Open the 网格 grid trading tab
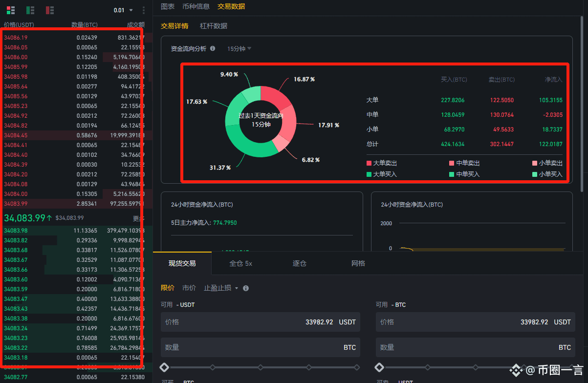 [358, 263]
